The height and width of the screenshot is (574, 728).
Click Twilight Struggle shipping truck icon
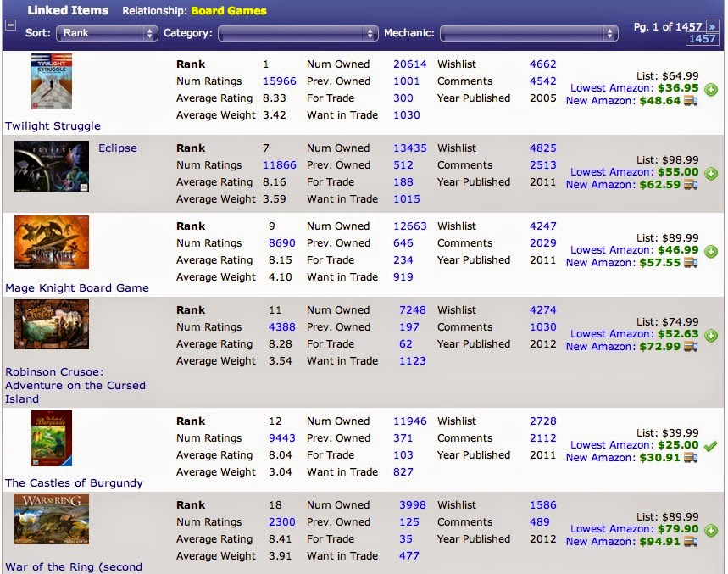tap(691, 101)
